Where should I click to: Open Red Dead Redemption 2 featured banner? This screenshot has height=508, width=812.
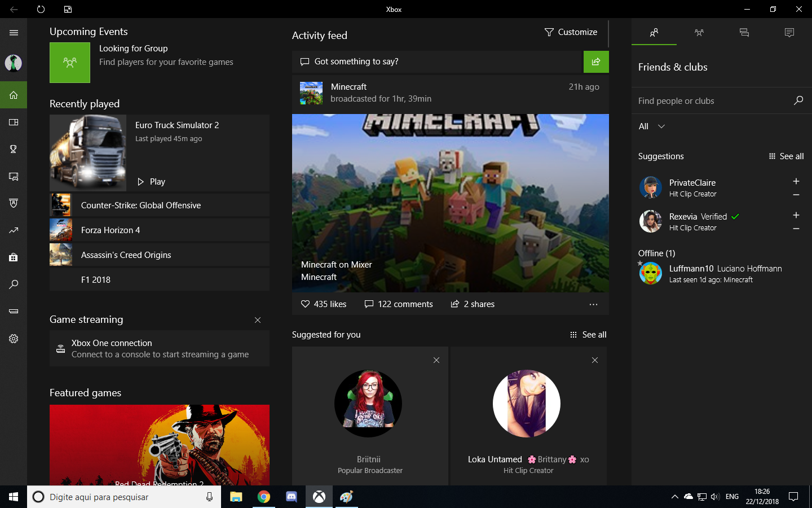[160, 445]
